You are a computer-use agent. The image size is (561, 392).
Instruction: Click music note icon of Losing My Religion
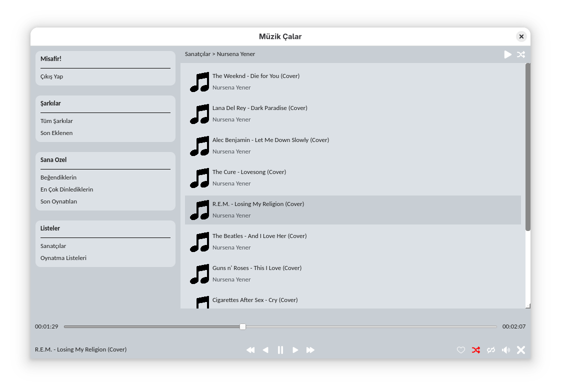(x=199, y=210)
